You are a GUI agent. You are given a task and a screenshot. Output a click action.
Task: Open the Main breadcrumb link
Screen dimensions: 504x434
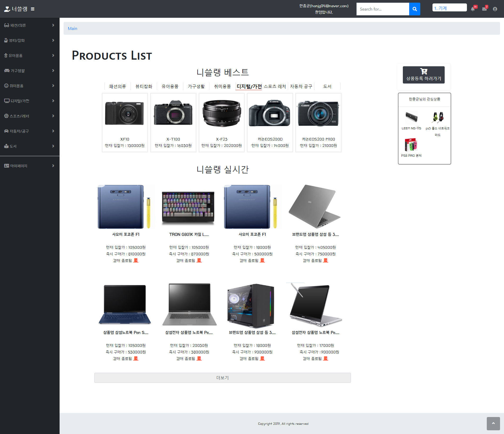(73, 28)
